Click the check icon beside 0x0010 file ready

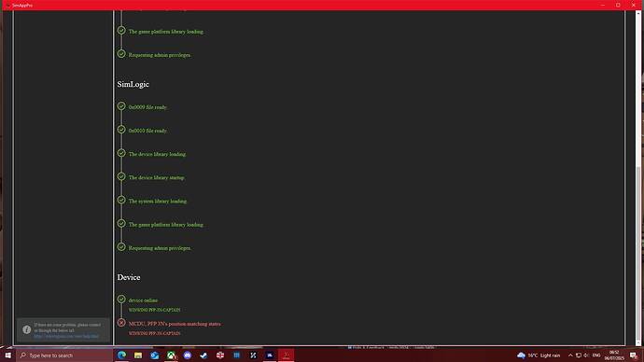point(121,130)
